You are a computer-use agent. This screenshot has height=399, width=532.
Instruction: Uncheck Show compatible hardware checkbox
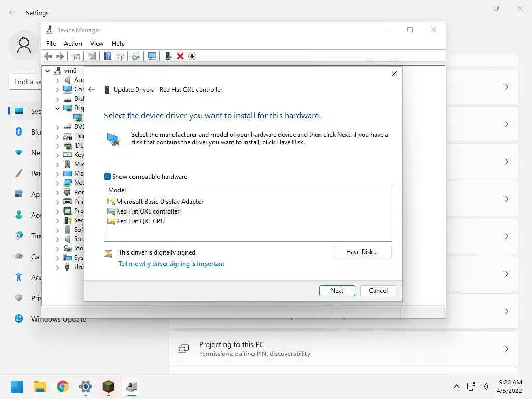point(107,177)
